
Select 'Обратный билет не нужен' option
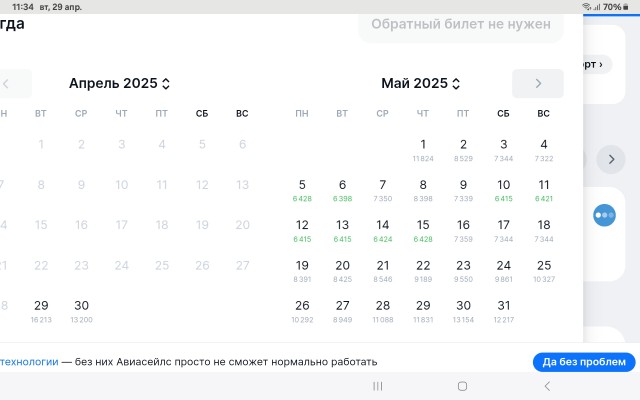(461, 24)
